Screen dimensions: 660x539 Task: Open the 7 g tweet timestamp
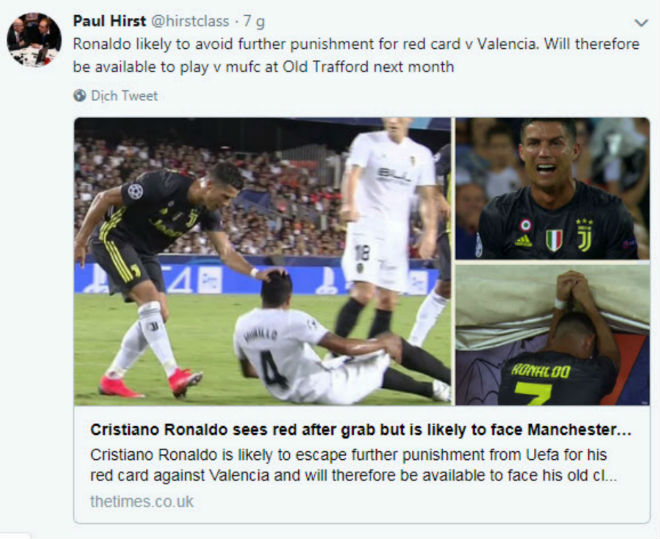pyautogui.click(x=254, y=21)
